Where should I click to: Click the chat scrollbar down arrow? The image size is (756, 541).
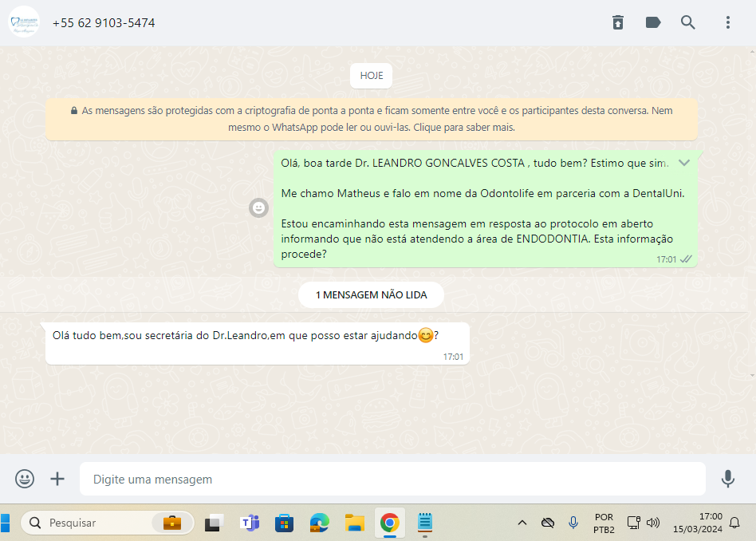click(x=752, y=376)
